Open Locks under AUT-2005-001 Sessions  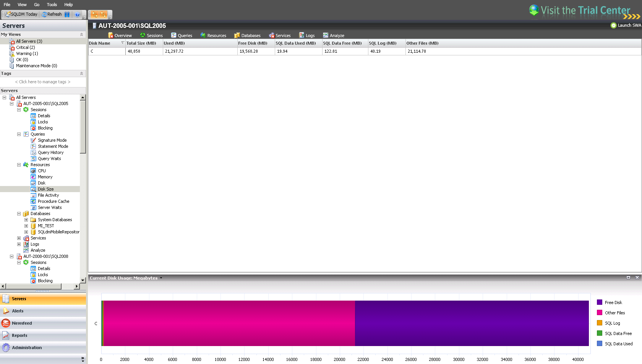[43, 122]
